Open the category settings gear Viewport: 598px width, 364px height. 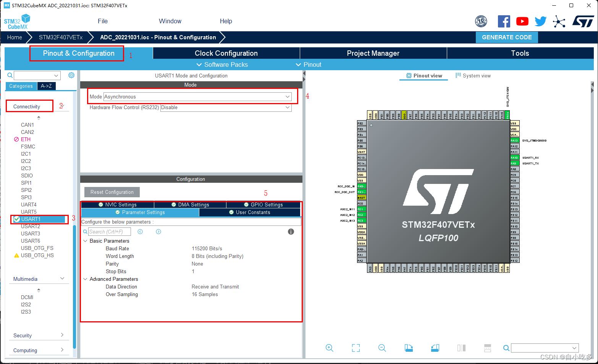click(x=71, y=75)
